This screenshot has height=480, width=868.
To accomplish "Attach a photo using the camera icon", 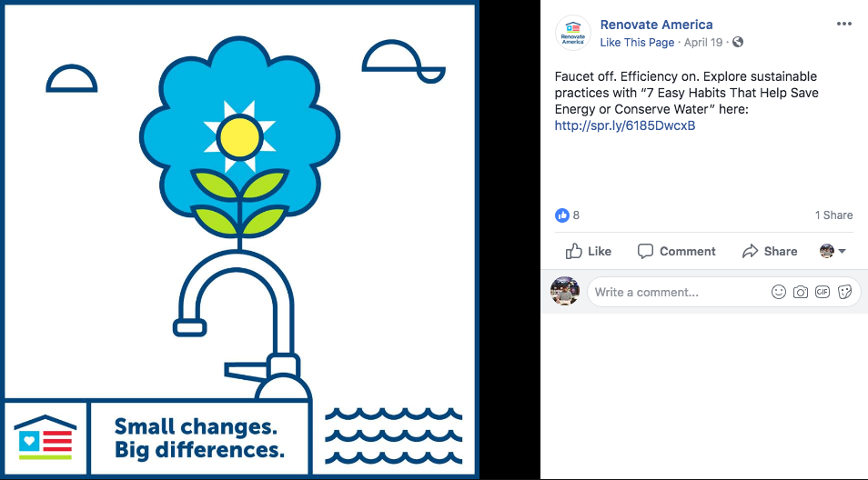I will (x=801, y=292).
